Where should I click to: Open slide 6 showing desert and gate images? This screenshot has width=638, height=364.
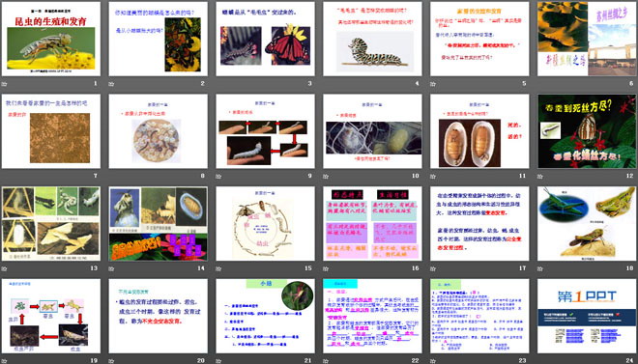pos(587,39)
